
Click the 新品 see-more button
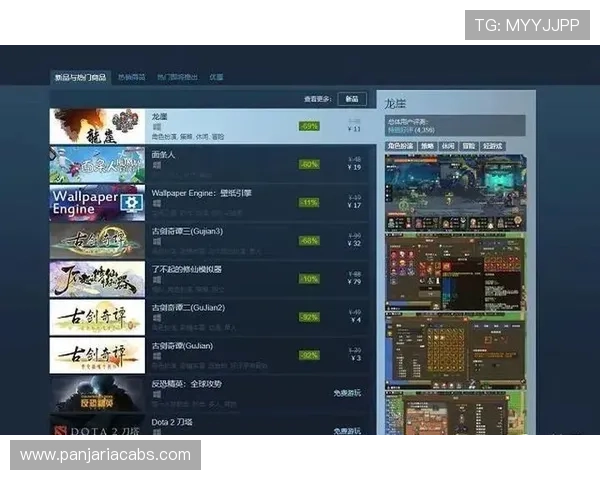[351, 99]
